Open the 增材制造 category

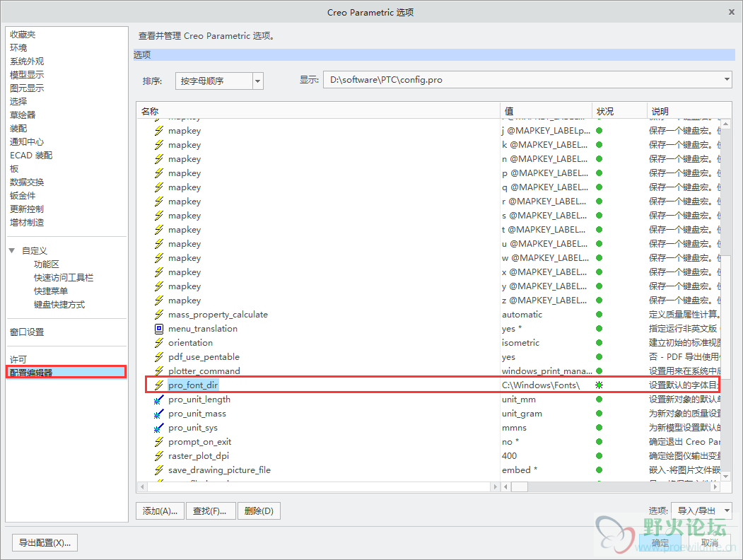pos(27,223)
